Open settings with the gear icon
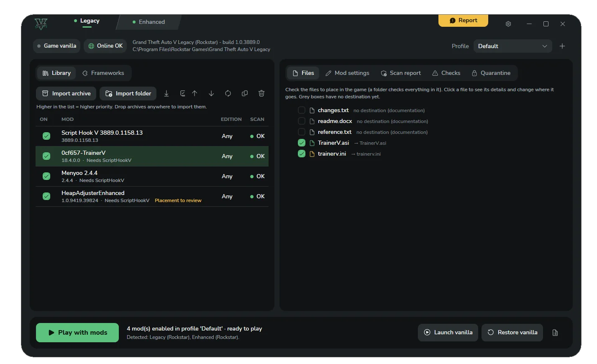 point(508,24)
